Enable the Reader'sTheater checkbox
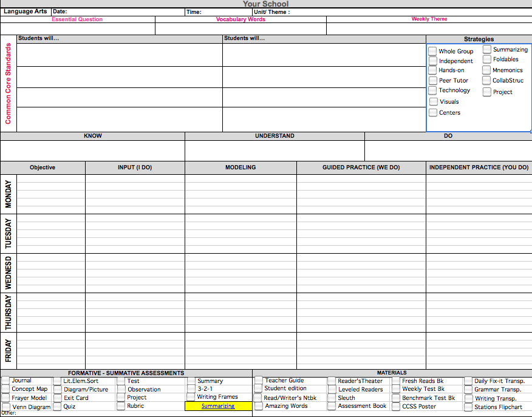Image resolution: width=532 pixels, height=417 pixels. [x=332, y=381]
